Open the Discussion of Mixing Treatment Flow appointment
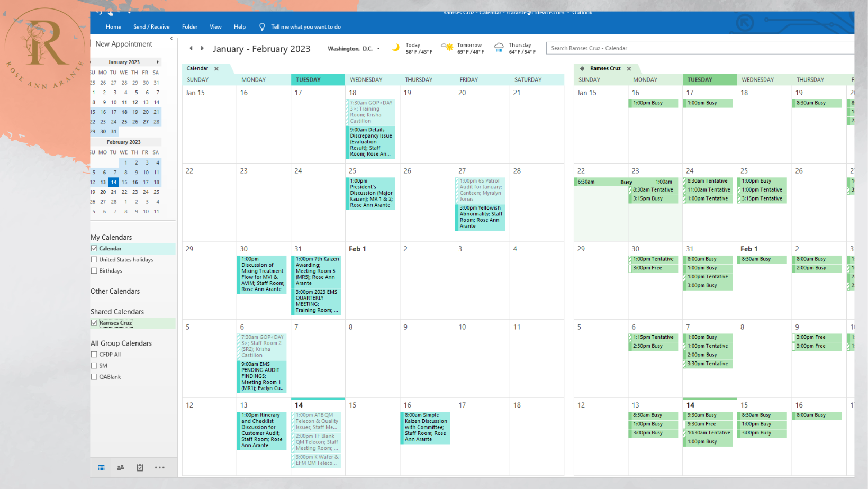The width and height of the screenshot is (868, 489). click(261, 275)
